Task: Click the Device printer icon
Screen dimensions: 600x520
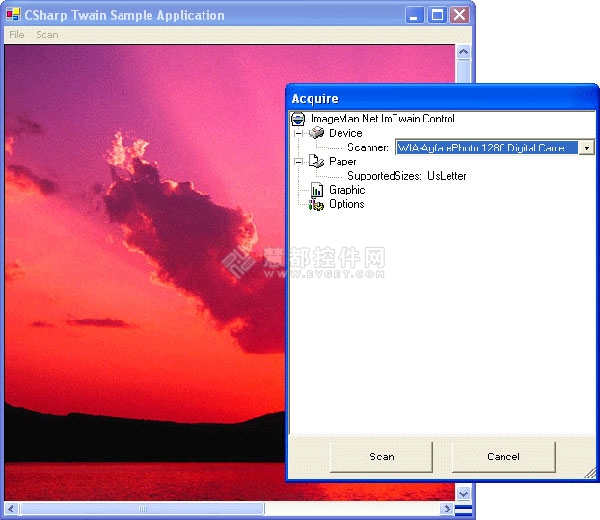Action: tap(316, 133)
